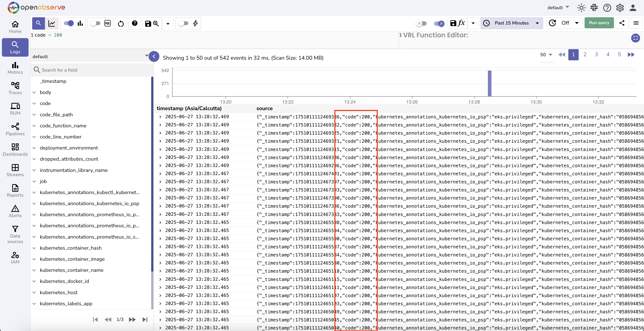644x331 pixels.
Task: Toggle the histogram display switch
Action: 69,23
